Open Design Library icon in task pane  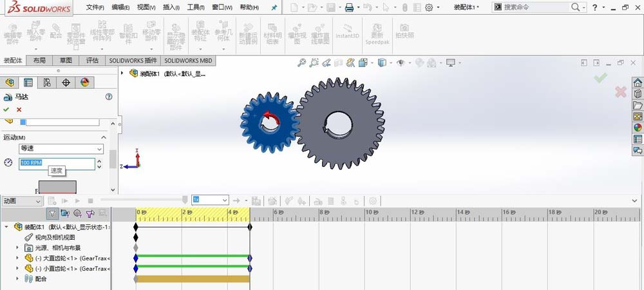coord(638,94)
